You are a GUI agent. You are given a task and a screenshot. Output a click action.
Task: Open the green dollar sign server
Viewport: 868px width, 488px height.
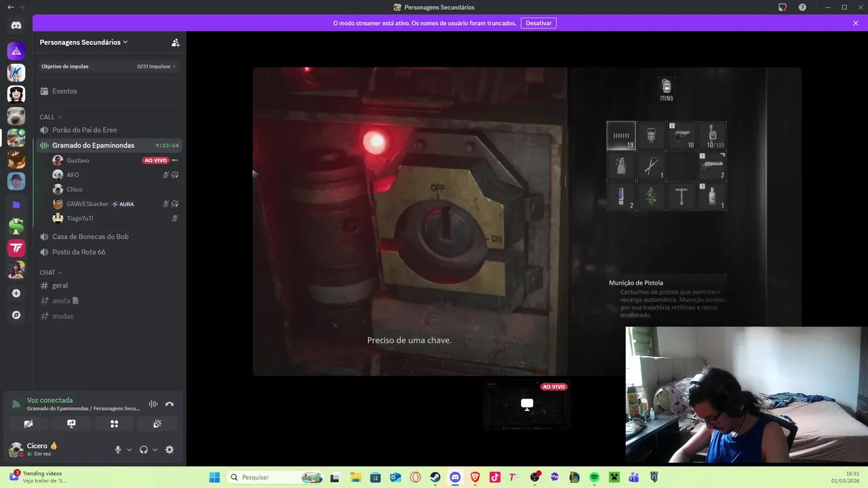pyautogui.click(x=16, y=226)
